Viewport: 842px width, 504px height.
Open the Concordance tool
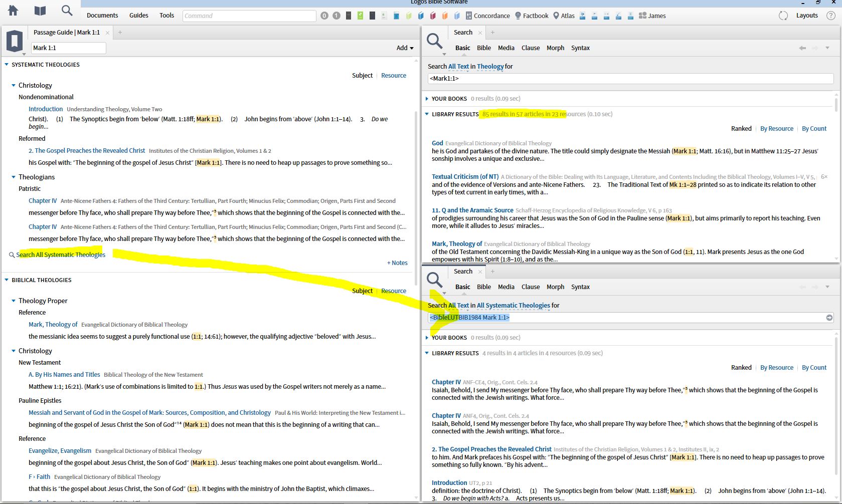click(x=487, y=16)
